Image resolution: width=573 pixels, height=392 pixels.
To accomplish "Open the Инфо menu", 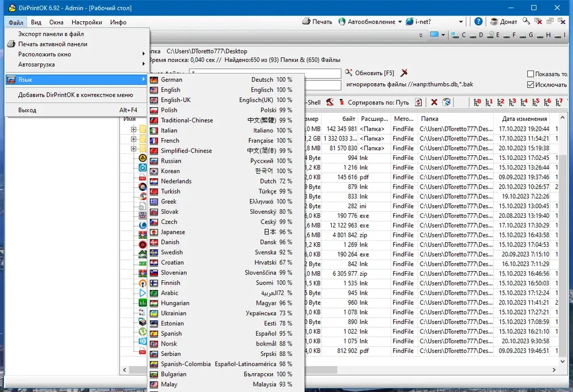I will click(x=118, y=22).
